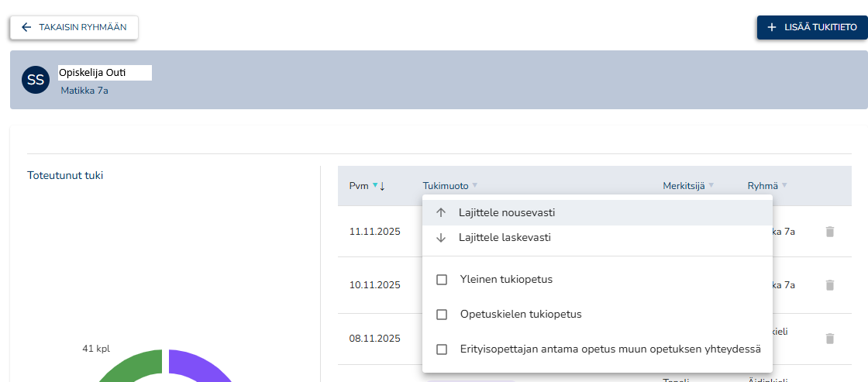Click trash icon for the 10.11.2025 row
The height and width of the screenshot is (382, 868).
coord(830,285)
